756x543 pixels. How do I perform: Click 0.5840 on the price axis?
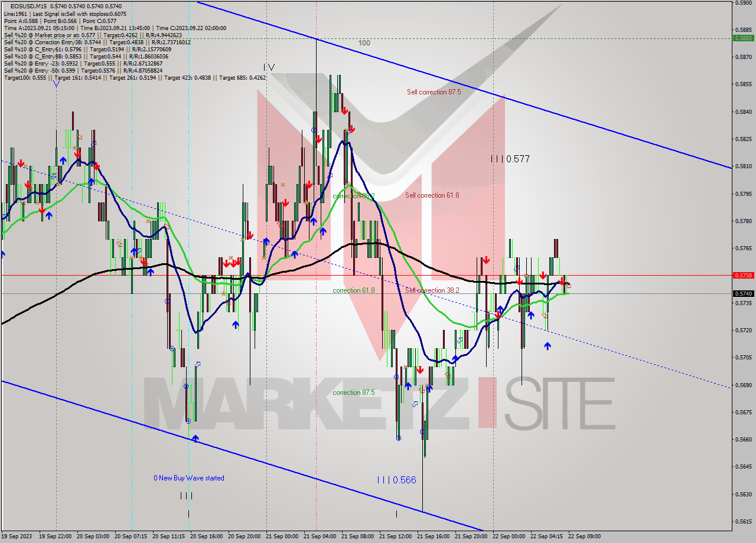tap(743, 112)
